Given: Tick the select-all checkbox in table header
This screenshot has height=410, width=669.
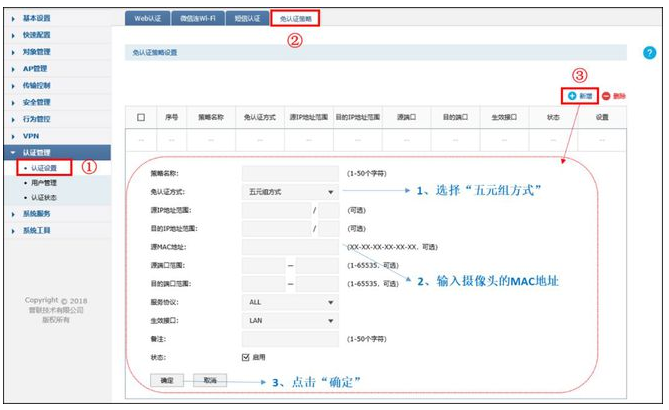Looking at the screenshot, I should point(141,117).
